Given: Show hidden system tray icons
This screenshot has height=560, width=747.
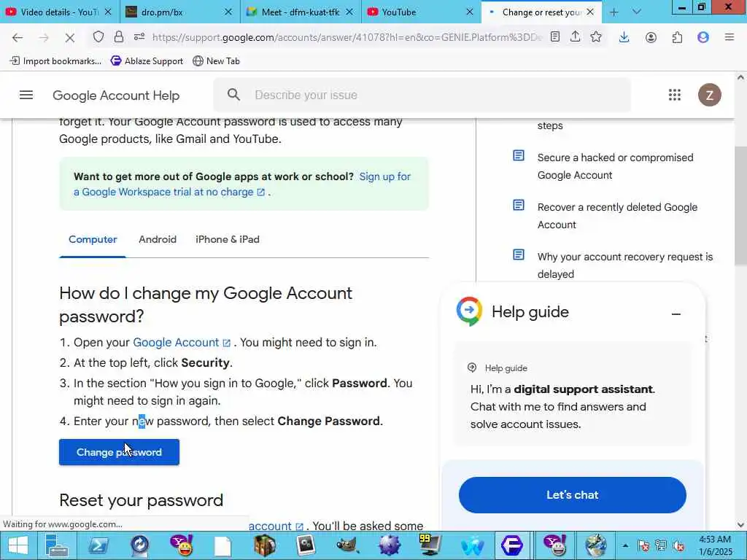Looking at the screenshot, I should click(x=625, y=545).
